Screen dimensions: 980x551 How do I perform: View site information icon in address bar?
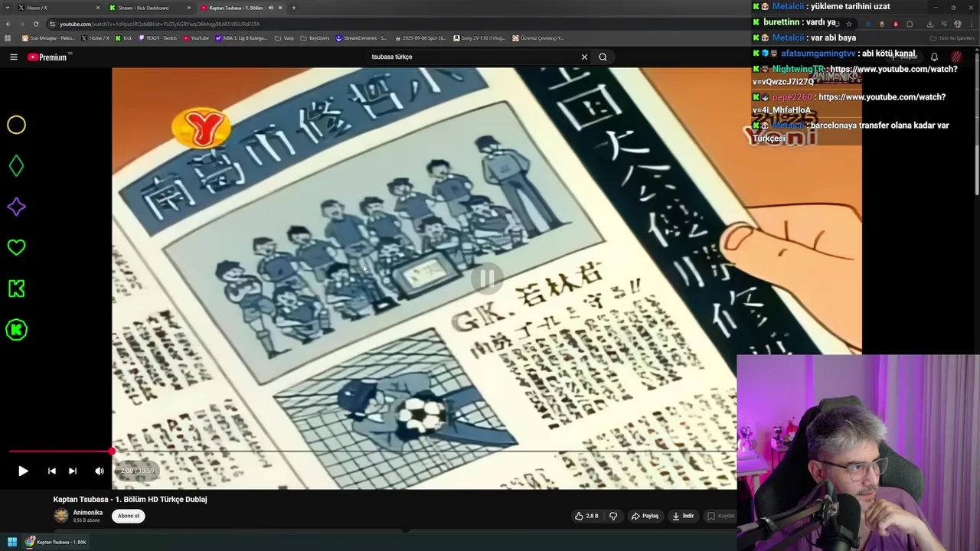pyautogui.click(x=52, y=24)
